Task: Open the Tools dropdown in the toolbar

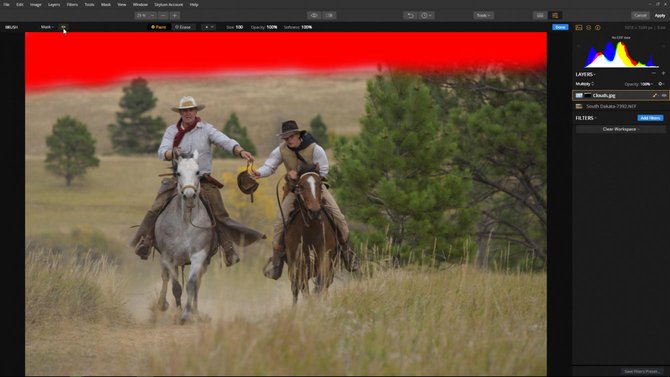Action: pos(483,15)
